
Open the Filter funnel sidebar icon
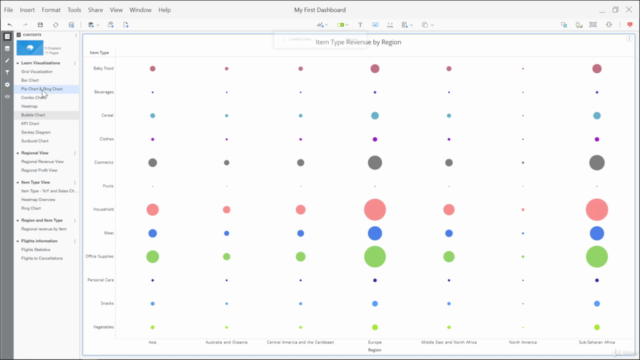(x=7, y=72)
